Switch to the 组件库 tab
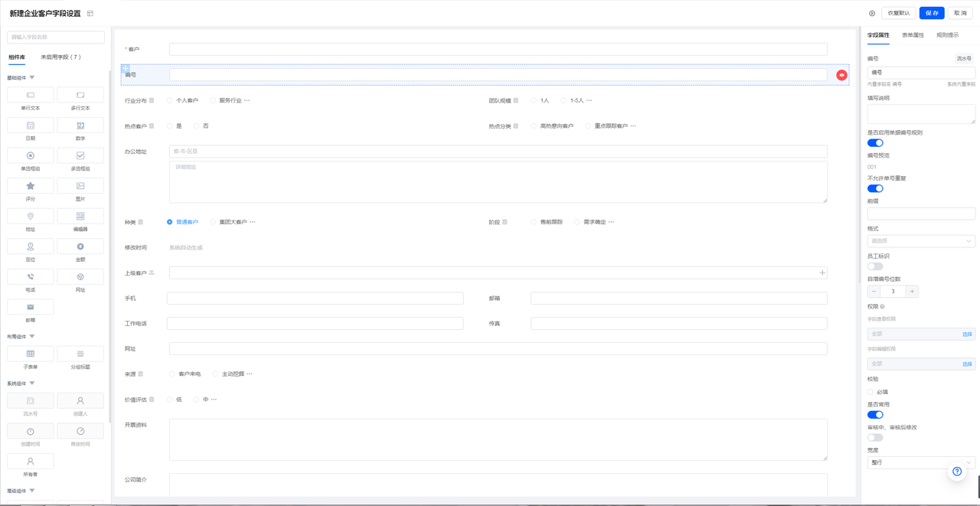The height and width of the screenshot is (506, 980). [17, 57]
